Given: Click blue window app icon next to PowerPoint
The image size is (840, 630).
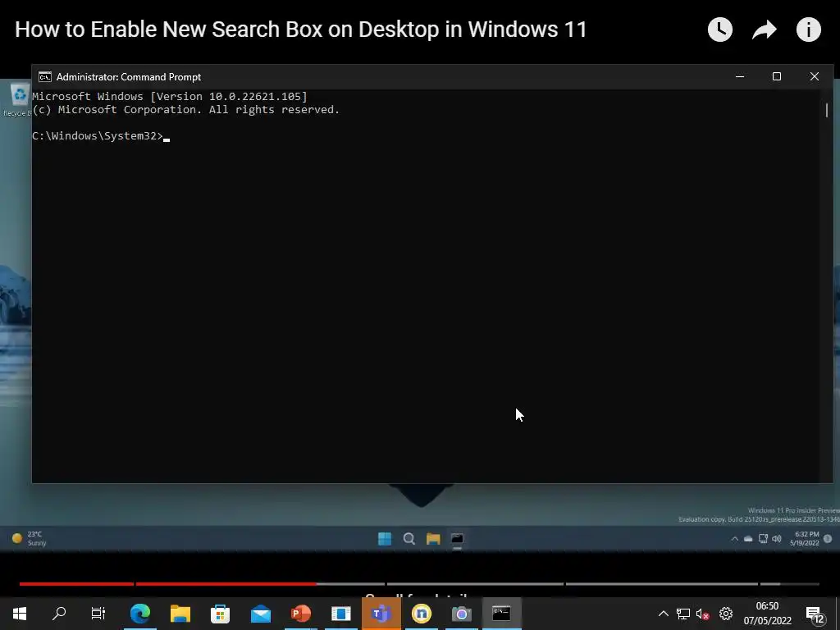Looking at the screenshot, I should click(340, 614).
